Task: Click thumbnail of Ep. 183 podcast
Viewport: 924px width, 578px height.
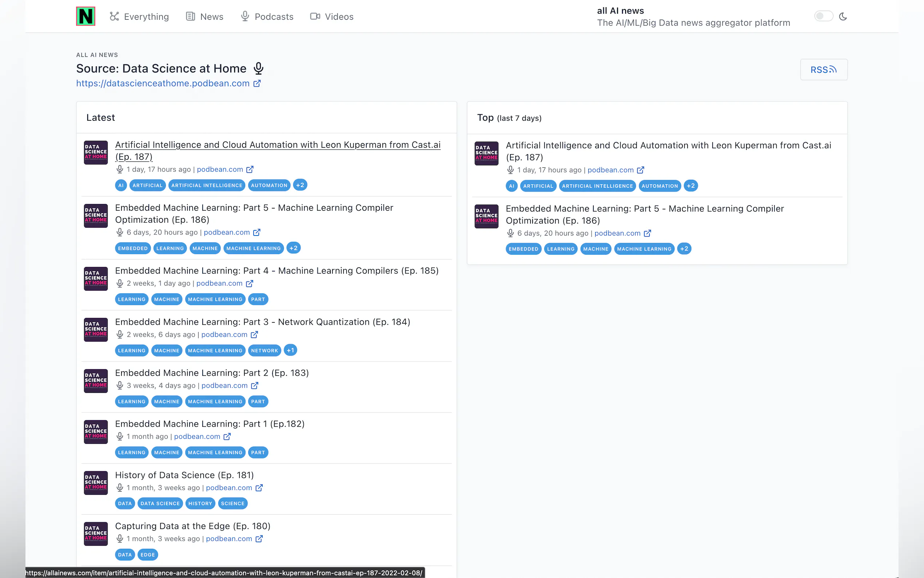Action: [96, 381]
